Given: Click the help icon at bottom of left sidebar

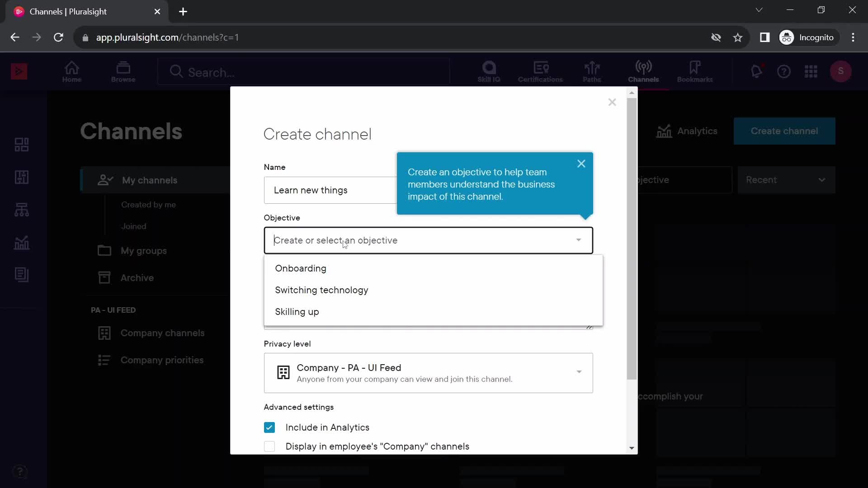Looking at the screenshot, I should click(20, 472).
